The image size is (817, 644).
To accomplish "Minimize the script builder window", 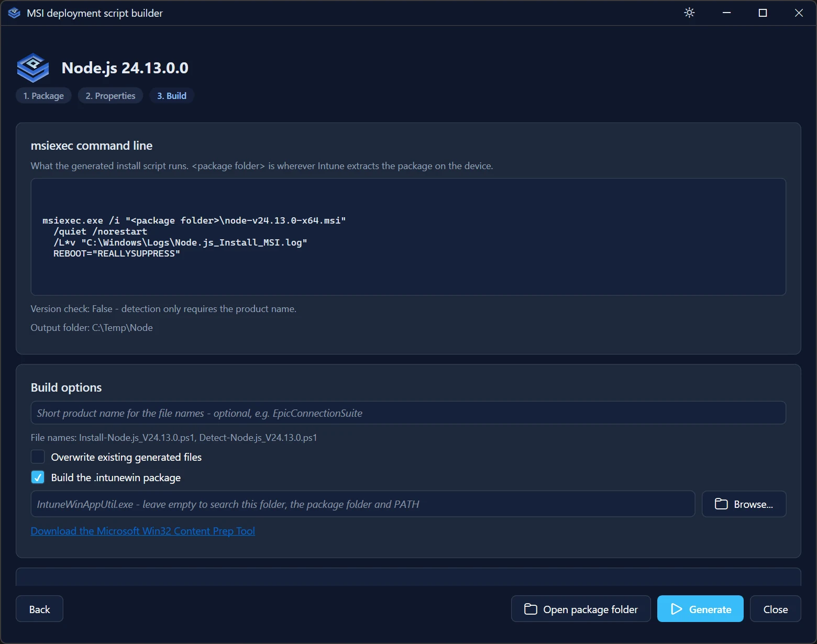I will pos(726,13).
